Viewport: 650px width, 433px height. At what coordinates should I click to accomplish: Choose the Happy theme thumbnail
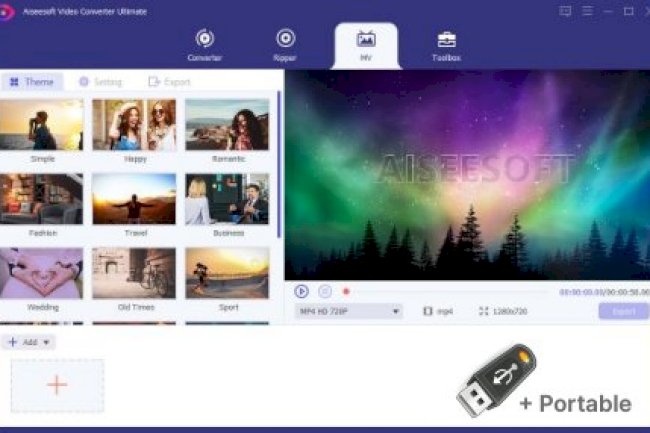[x=134, y=125]
